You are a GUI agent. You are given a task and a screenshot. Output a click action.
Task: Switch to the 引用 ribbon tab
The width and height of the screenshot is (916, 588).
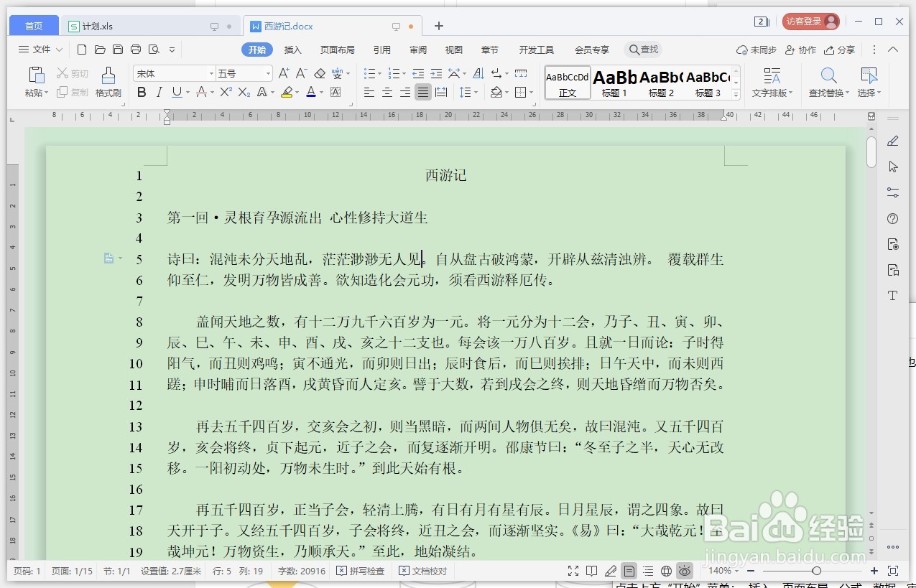[382, 50]
